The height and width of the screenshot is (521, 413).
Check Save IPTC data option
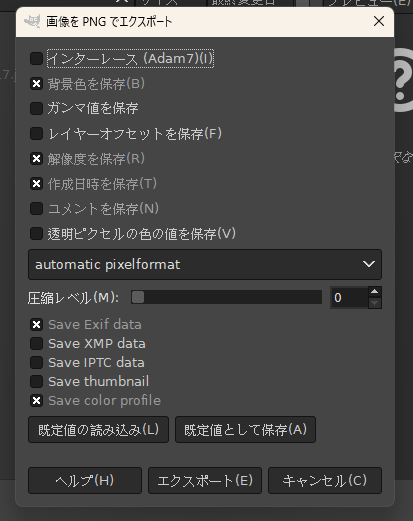36,363
